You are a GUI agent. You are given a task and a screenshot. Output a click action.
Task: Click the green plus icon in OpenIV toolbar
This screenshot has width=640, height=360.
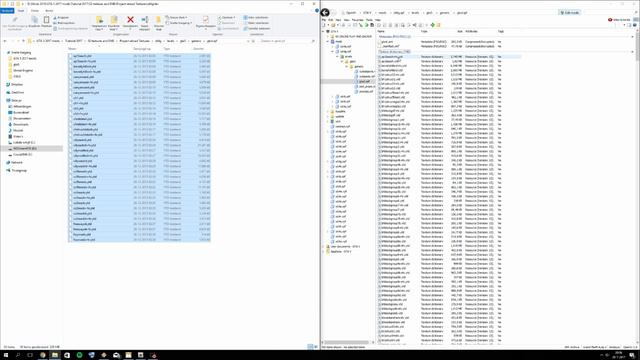pos(433,25)
